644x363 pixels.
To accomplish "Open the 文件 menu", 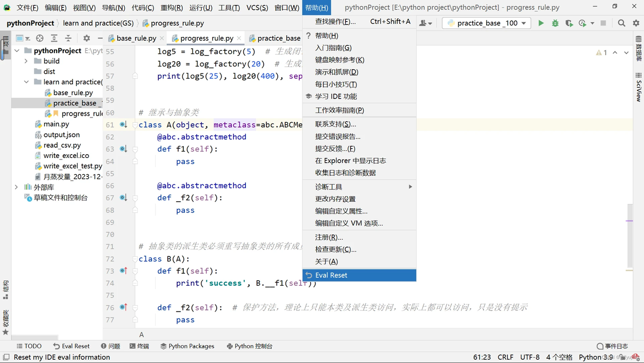I will [x=27, y=8].
